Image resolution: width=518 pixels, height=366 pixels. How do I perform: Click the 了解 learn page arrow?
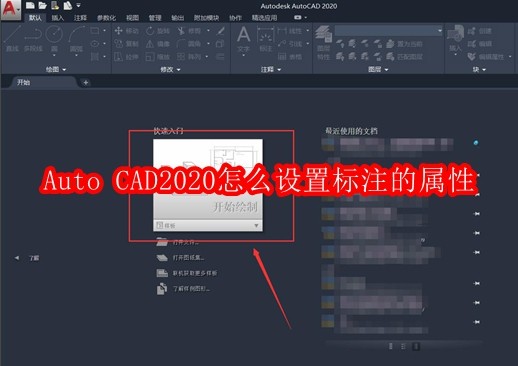tap(17, 258)
